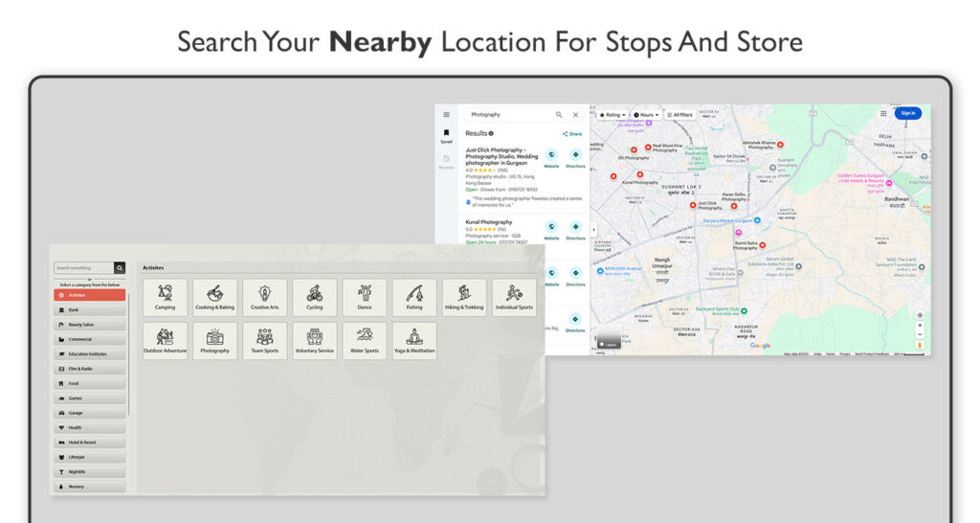Open the map Layers thumbnail
Image resolution: width=980 pixels, height=523 pixels.
(608, 342)
